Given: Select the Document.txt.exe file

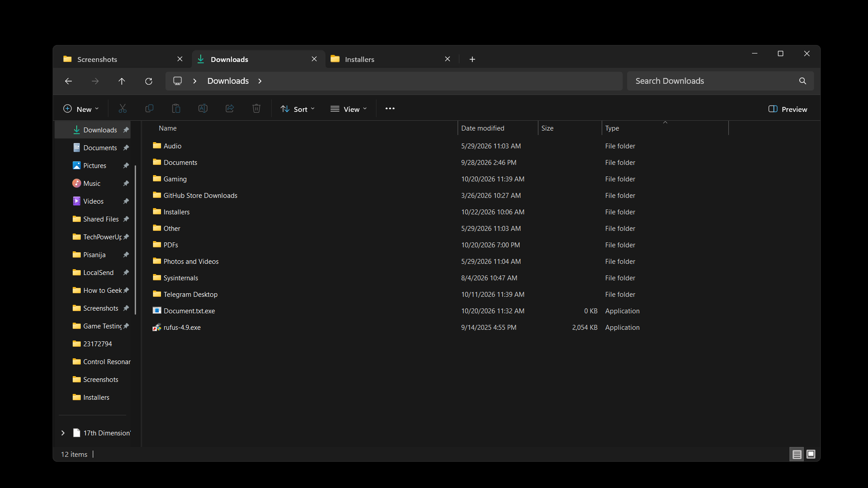Looking at the screenshot, I should pos(189,311).
